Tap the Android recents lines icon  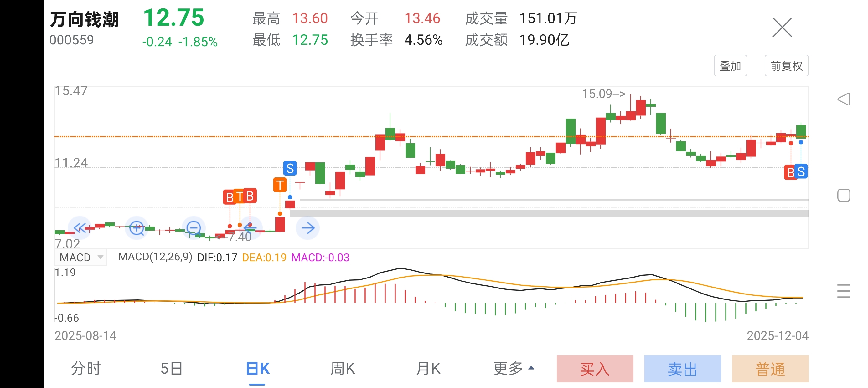(844, 291)
